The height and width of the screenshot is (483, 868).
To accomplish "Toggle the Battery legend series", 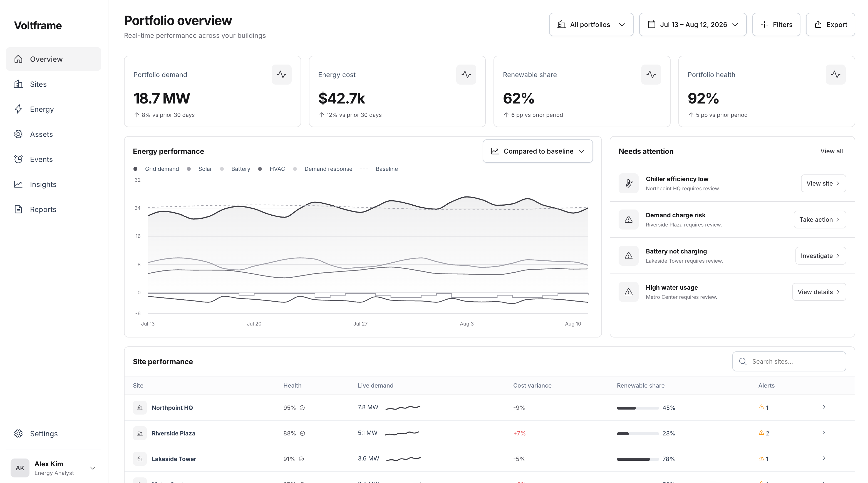I will coord(235,169).
